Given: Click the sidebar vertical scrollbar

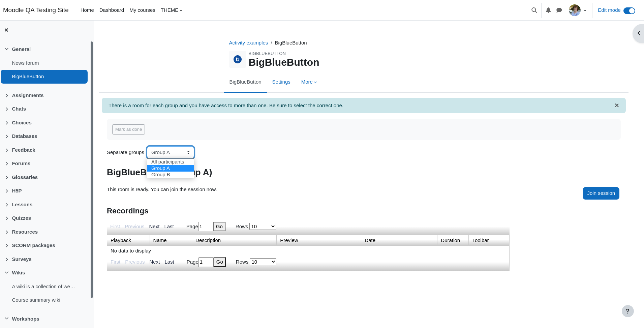Looking at the screenshot, I should [x=92, y=170].
